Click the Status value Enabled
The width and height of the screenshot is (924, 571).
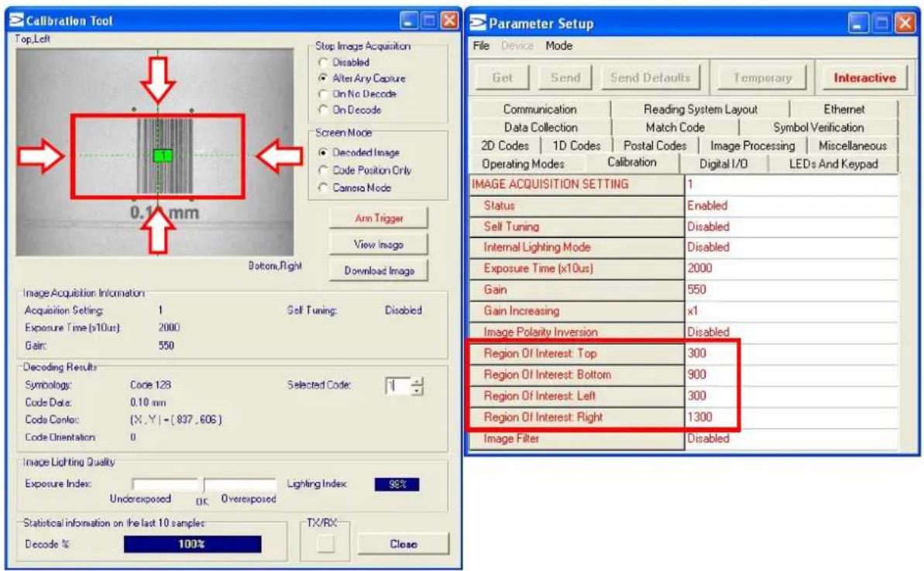click(792, 205)
